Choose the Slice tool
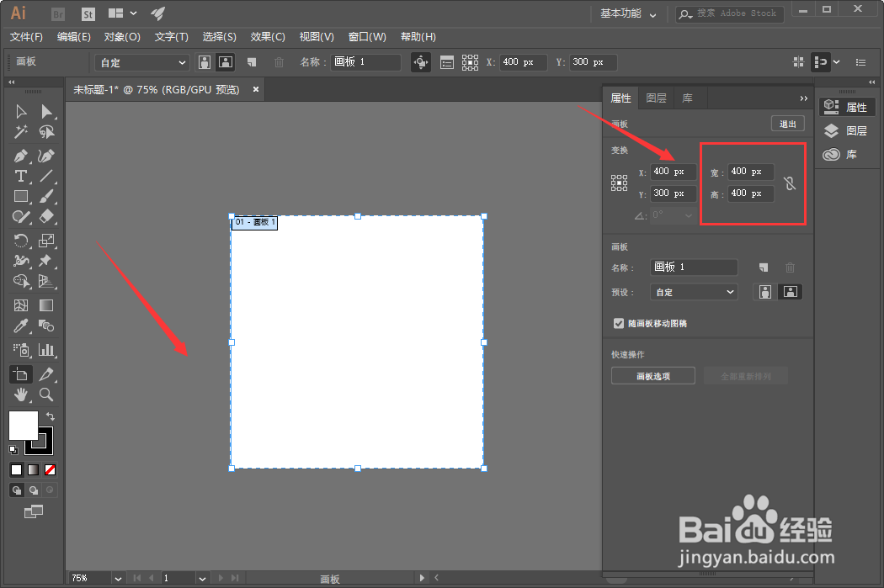The height and width of the screenshot is (588, 884). pyautogui.click(x=46, y=374)
